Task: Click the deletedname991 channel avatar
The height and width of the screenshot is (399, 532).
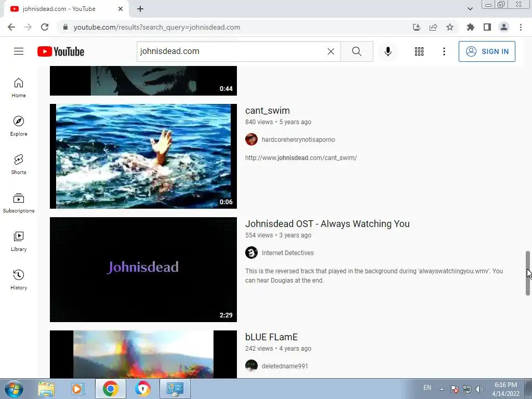Action: [x=251, y=366]
